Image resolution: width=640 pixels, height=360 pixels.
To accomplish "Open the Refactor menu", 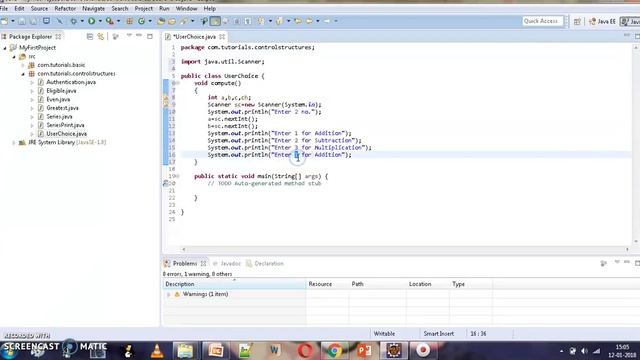I will coord(65,8).
